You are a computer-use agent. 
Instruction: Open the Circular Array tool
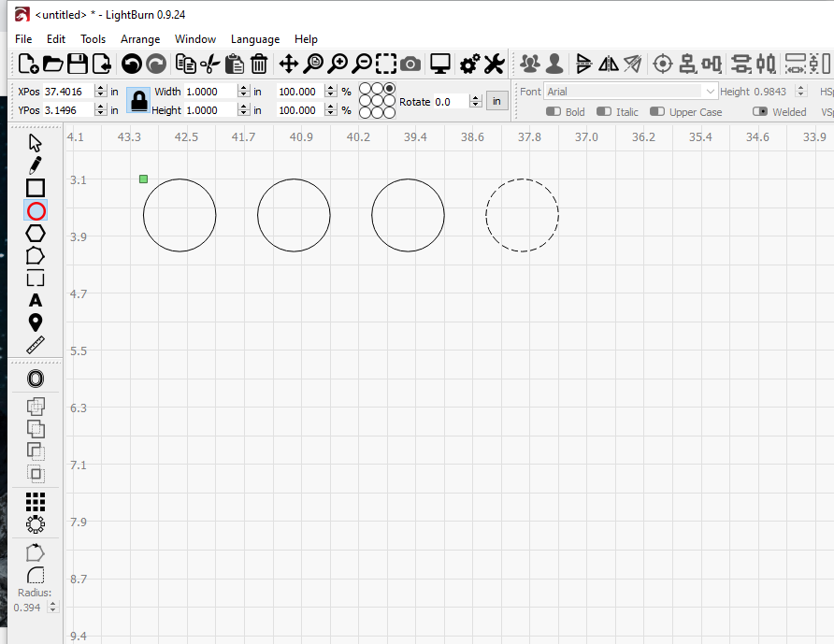tap(36, 524)
